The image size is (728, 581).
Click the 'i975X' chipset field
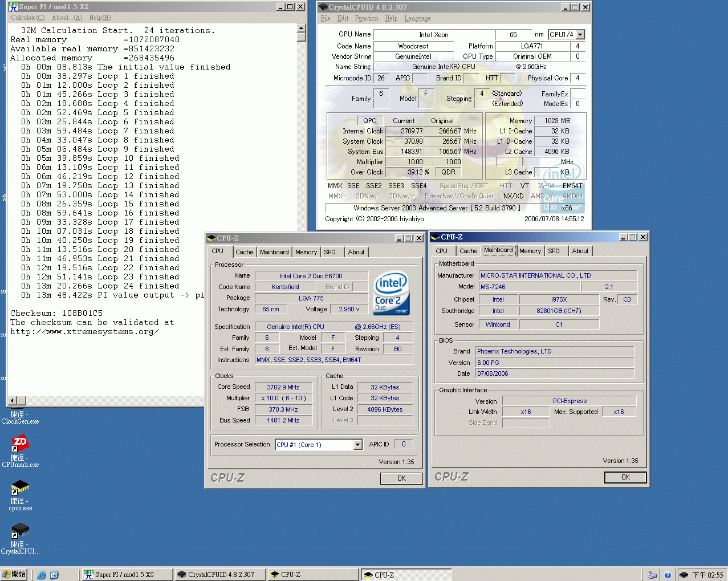(559, 299)
